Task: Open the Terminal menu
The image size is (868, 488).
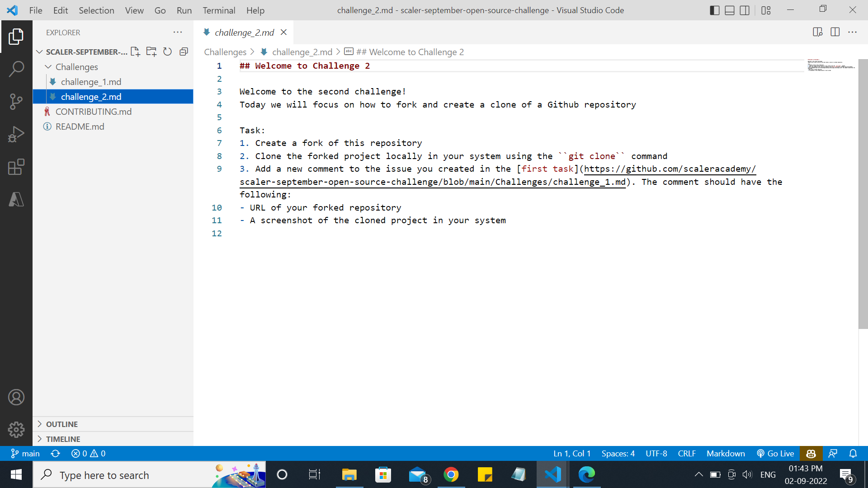Action: click(219, 10)
